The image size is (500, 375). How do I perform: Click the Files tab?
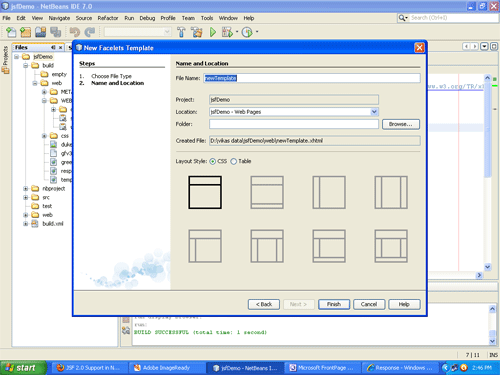[x=21, y=47]
